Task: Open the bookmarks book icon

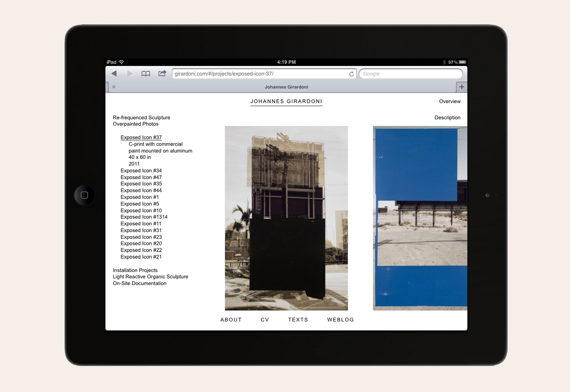Action: pos(146,74)
